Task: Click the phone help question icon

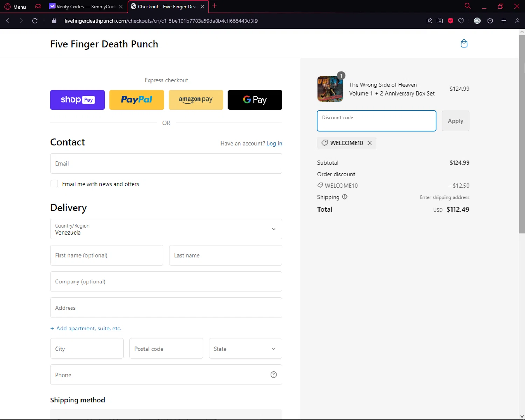Action: pos(274,375)
